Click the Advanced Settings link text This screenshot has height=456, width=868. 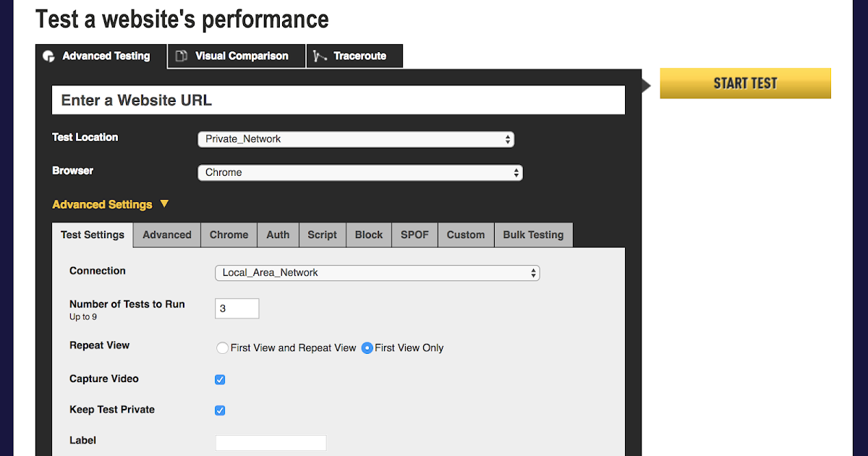102,205
